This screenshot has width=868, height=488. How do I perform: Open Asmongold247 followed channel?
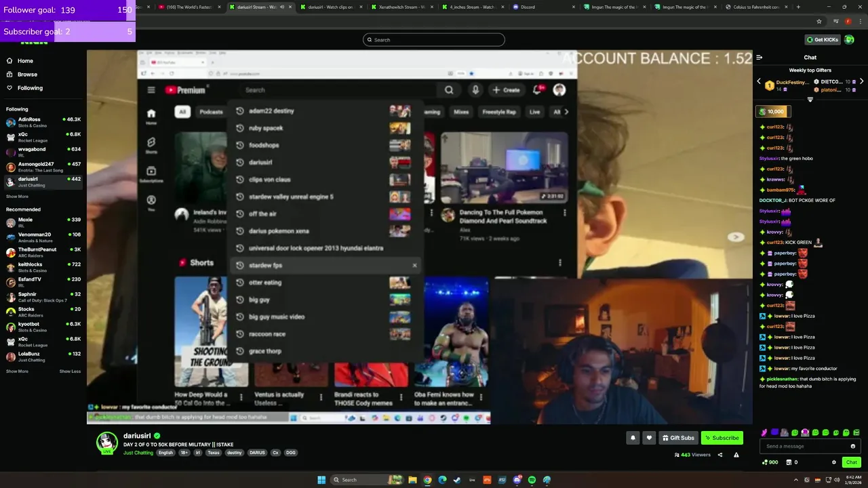point(43,167)
